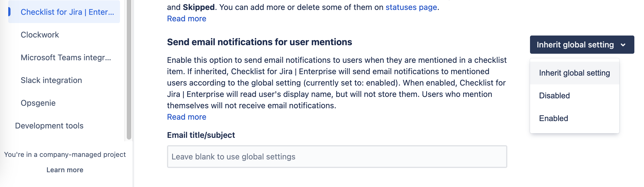
Task: Go to Slack integration settings
Action: (x=51, y=80)
